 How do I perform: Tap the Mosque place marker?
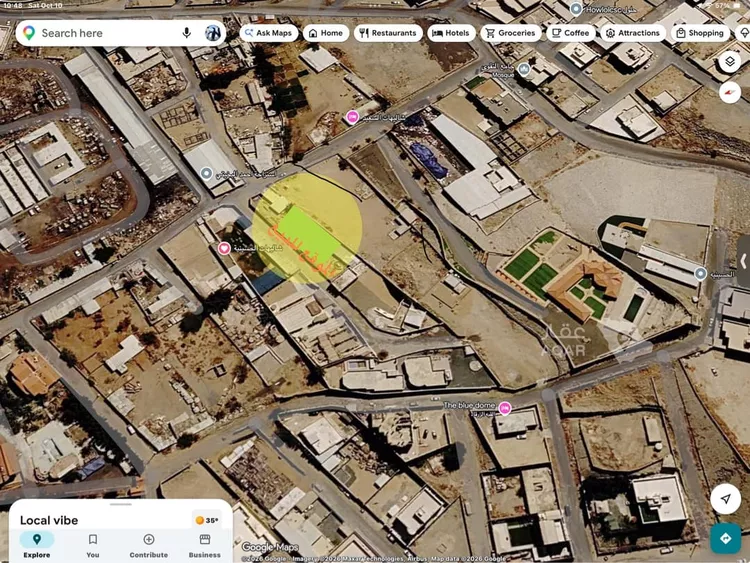[524, 70]
